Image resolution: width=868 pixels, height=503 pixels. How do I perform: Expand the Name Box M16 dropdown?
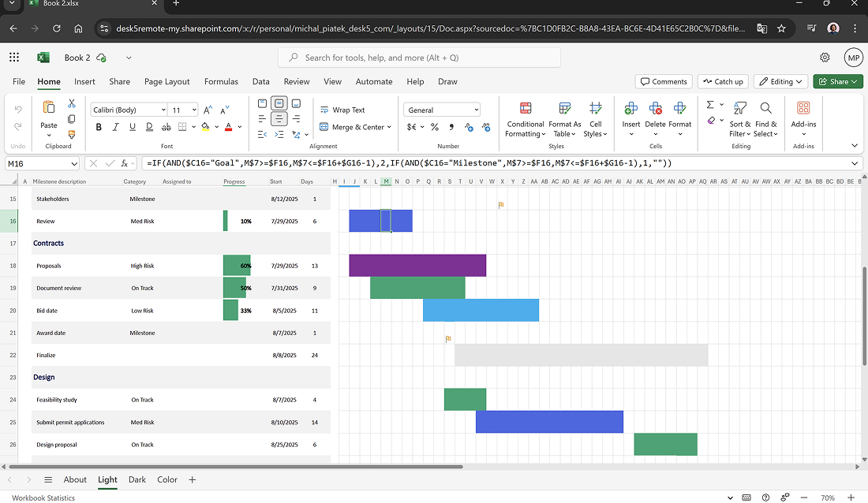(x=74, y=164)
